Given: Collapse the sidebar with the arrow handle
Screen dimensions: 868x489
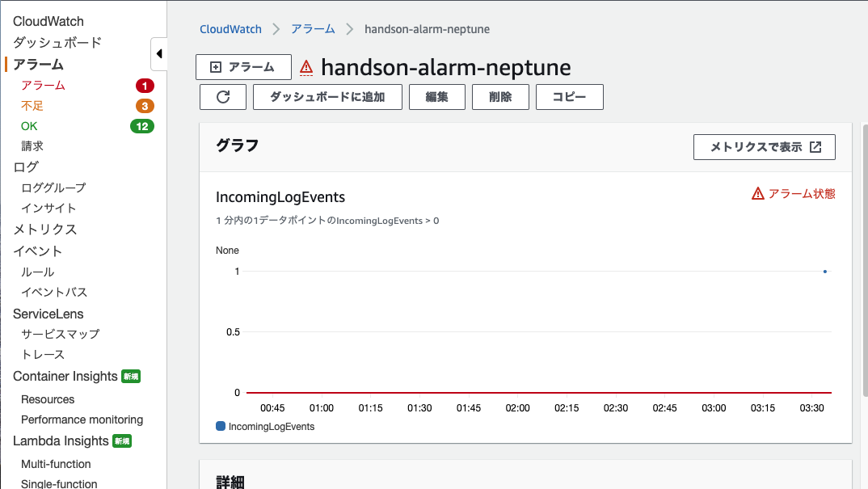Looking at the screenshot, I should tap(159, 53).
